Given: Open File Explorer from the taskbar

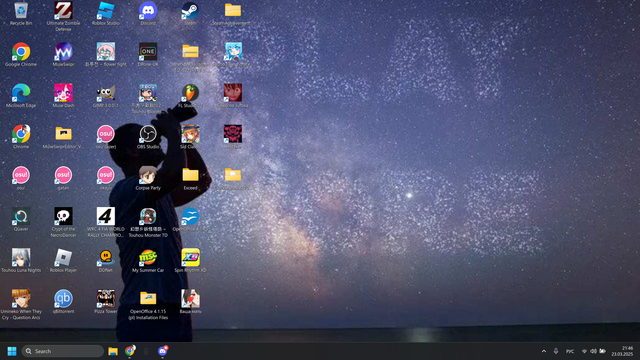Looking at the screenshot, I should pyautogui.click(x=113, y=351).
